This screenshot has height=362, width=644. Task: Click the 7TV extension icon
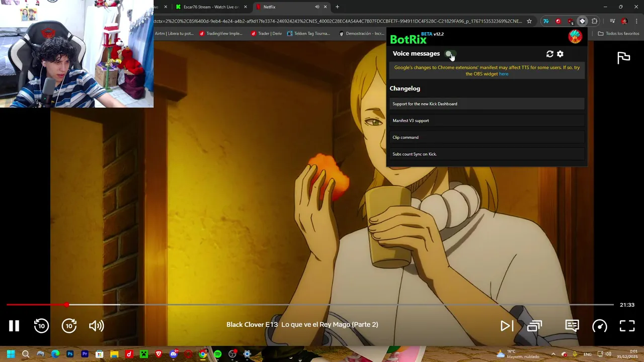tap(546, 21)
